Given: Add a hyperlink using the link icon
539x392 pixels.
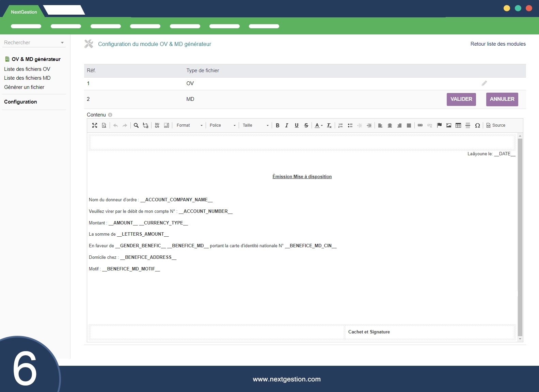Looking at the screenshot, I should (420, 125).
